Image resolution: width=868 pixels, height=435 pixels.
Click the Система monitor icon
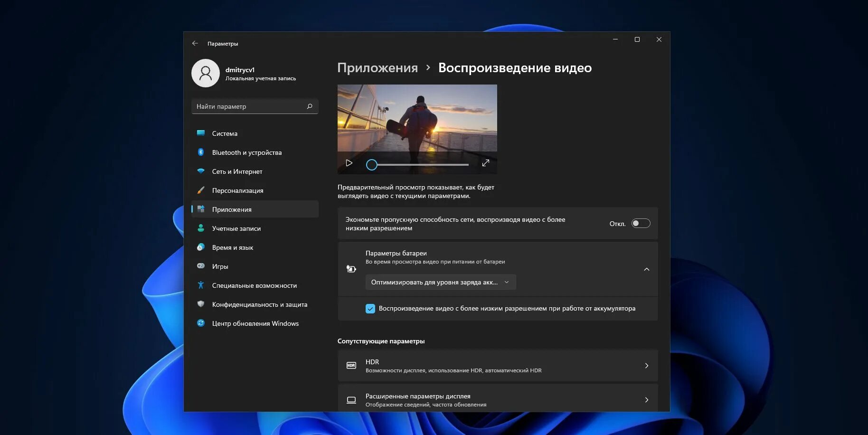(x=201, y=133)
